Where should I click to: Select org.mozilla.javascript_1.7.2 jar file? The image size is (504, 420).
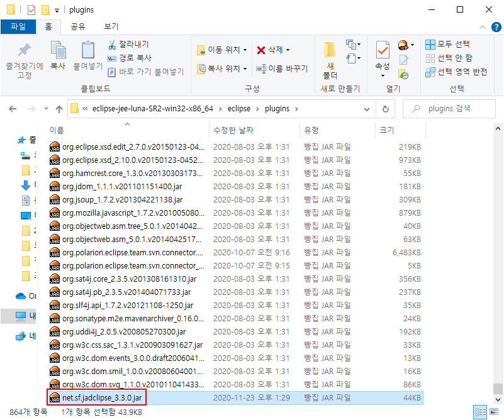pyautogui.click(x=236, y=213)
